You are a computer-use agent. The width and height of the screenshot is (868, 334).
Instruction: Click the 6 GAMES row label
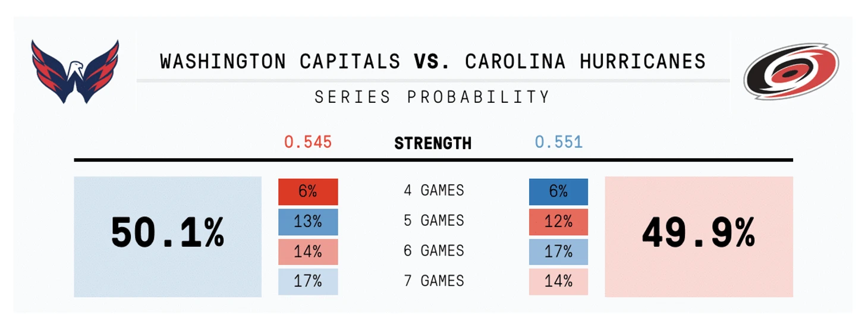coord(434,251)
